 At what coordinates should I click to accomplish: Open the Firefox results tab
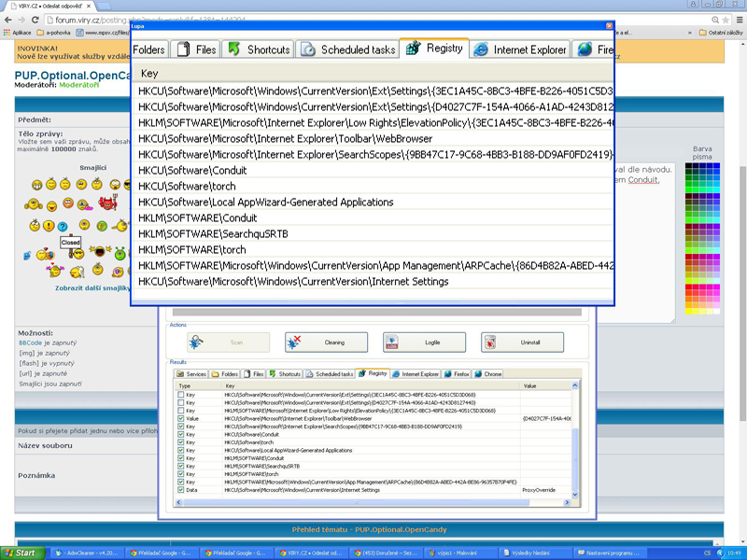454,373
